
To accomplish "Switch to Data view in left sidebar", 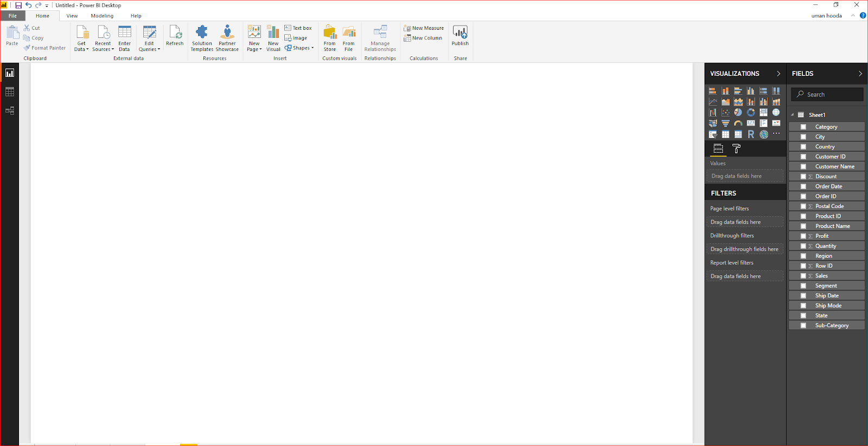I will point(10,92).
